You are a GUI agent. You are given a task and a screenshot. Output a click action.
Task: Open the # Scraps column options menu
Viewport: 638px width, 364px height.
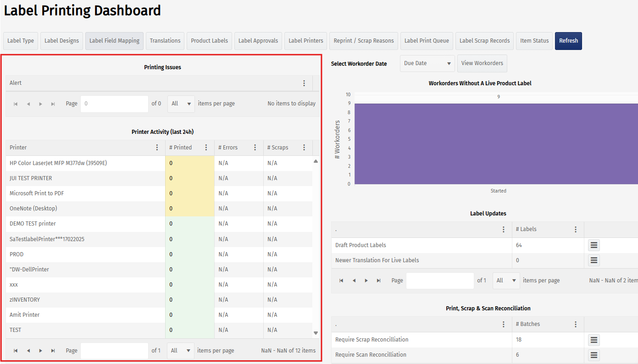pos(304,148)
